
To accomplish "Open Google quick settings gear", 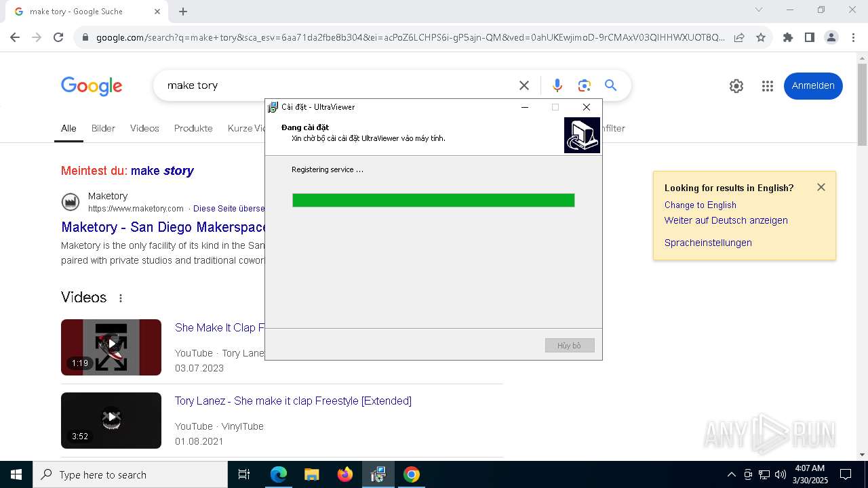I will [x=736, y=86].
